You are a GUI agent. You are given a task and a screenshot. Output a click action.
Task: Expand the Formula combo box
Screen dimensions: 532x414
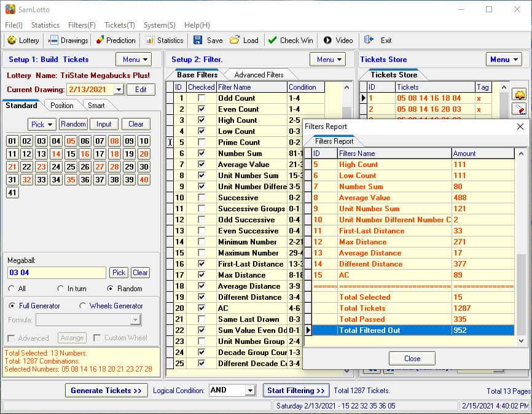tap(135, 319)
